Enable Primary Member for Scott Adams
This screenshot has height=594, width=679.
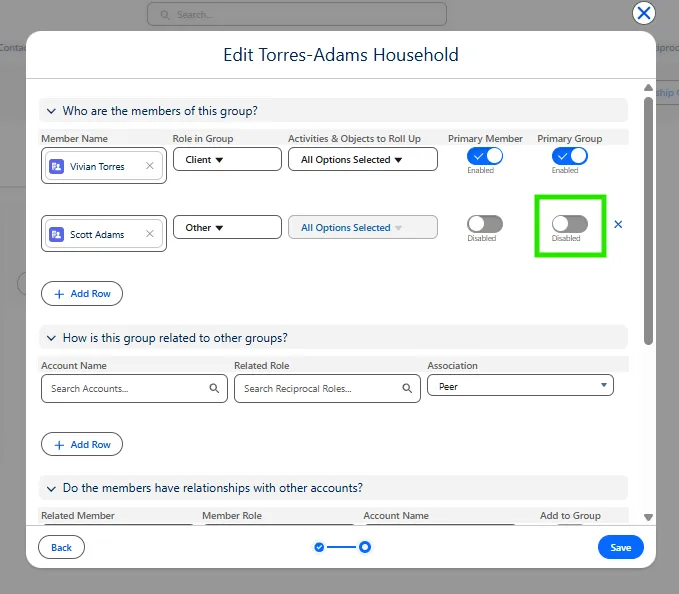click(x=485, y=224)
